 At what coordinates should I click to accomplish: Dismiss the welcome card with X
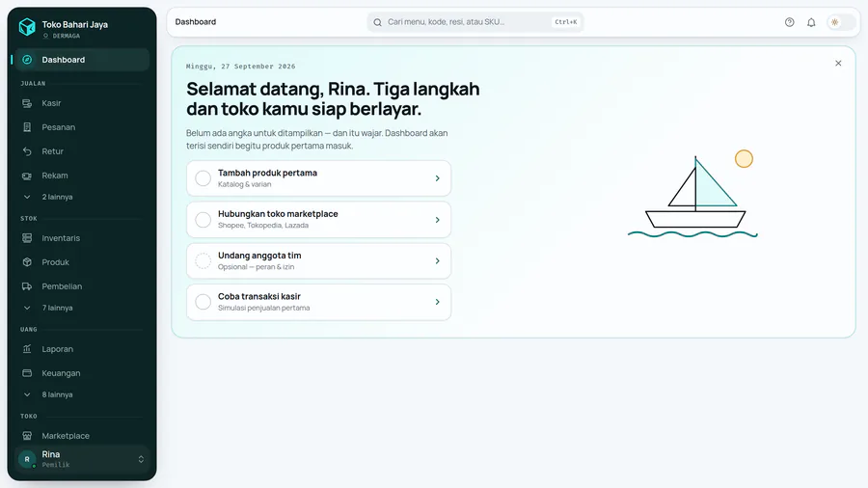[x=838, y=63]
